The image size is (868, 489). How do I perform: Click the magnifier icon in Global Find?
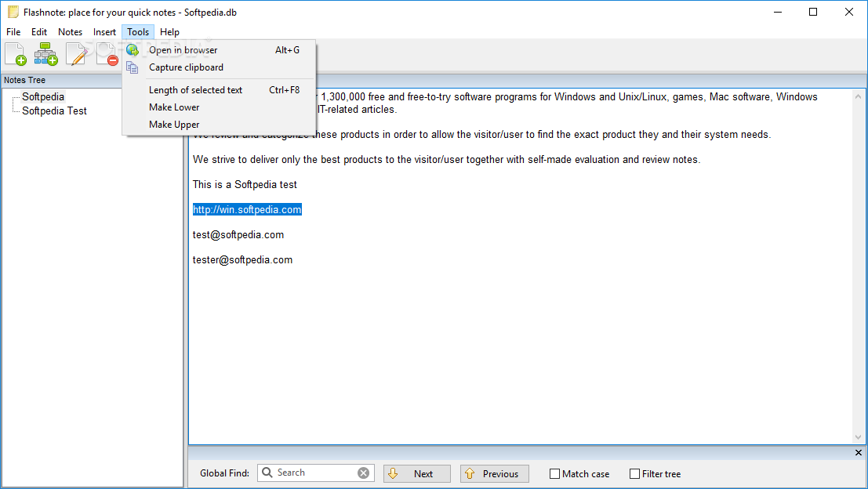pyautogui.click(x=267, y=473)
